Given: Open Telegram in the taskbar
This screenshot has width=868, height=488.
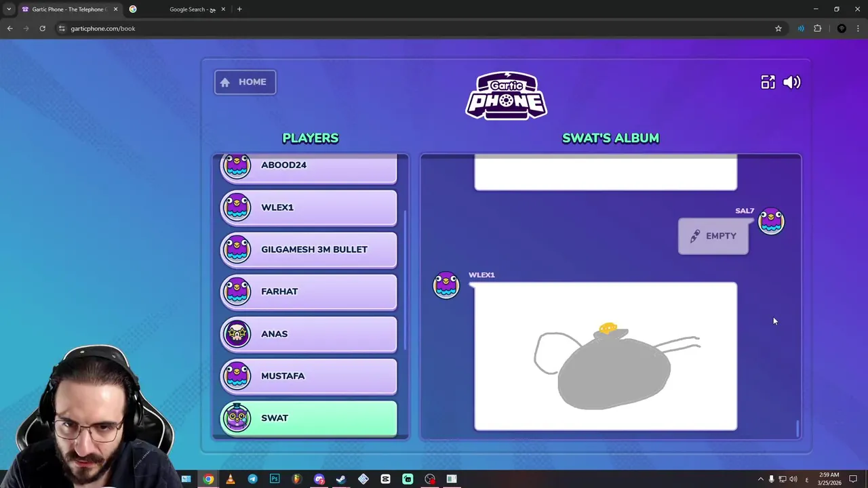Looking at the screenshot, I should [x=252, y=479].
